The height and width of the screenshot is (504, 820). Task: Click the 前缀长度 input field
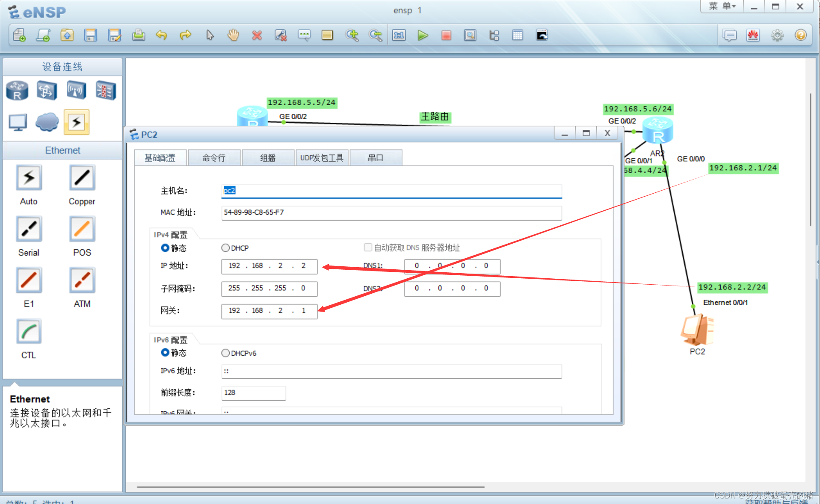pyautogui.click(x=253, y=393)
